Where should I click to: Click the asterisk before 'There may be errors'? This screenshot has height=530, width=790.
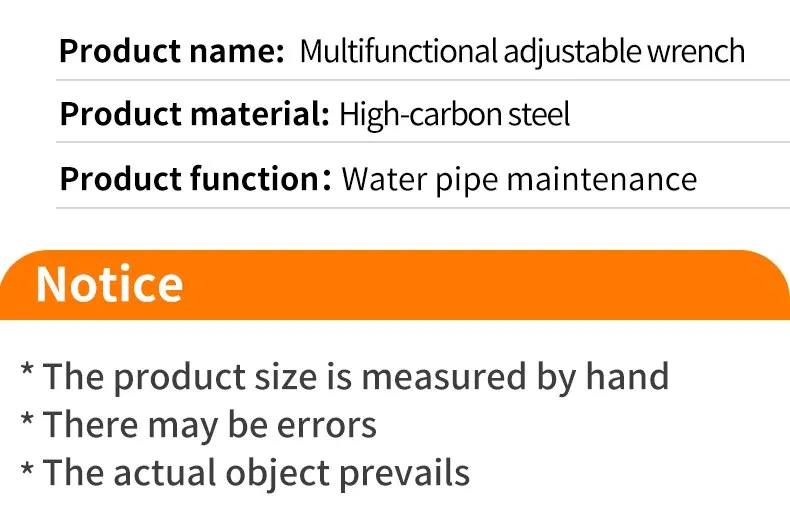pyautogui.click(x=27, y=419)
